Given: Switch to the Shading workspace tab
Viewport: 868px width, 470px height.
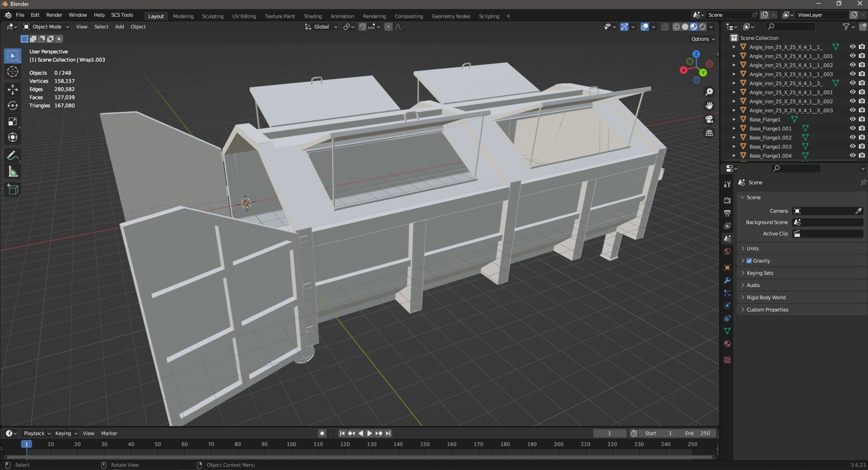Looking at the screenshot, I should [312, 16].
